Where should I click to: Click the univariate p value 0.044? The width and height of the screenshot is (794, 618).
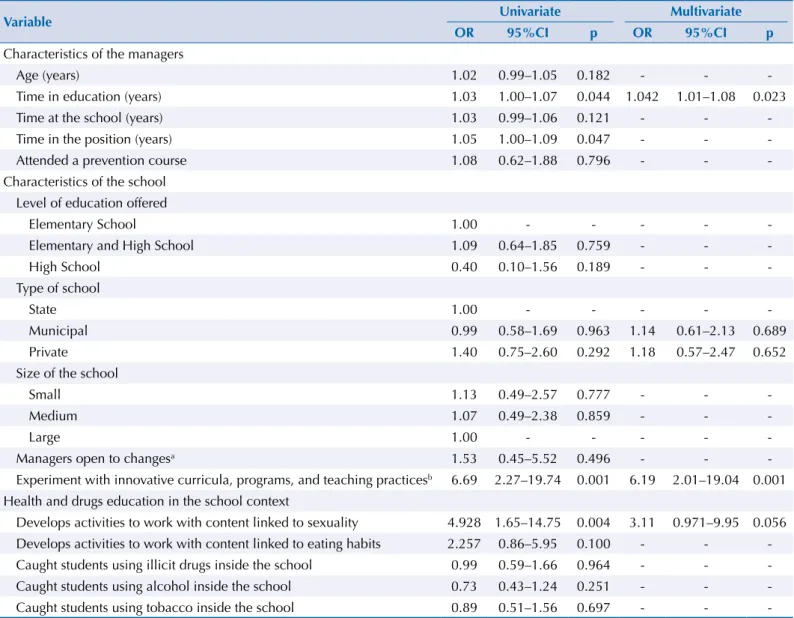coord(593,97)
